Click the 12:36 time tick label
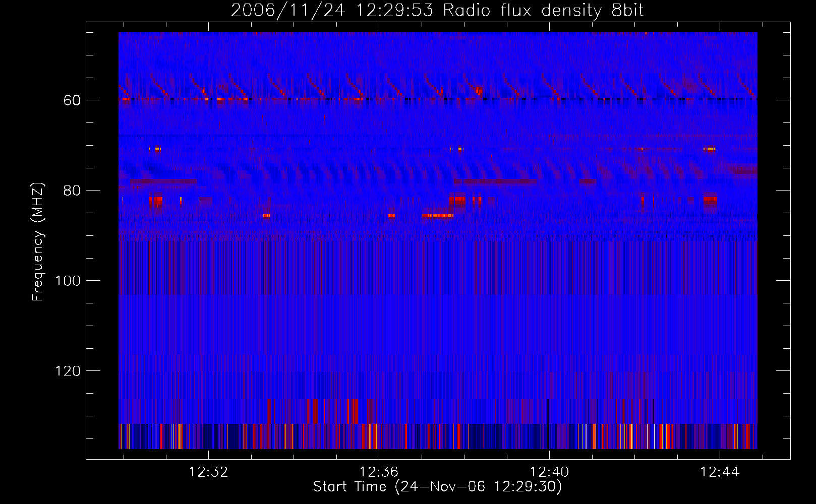The width and height of the screenshot is (816, 504). (x=379, y=472)
